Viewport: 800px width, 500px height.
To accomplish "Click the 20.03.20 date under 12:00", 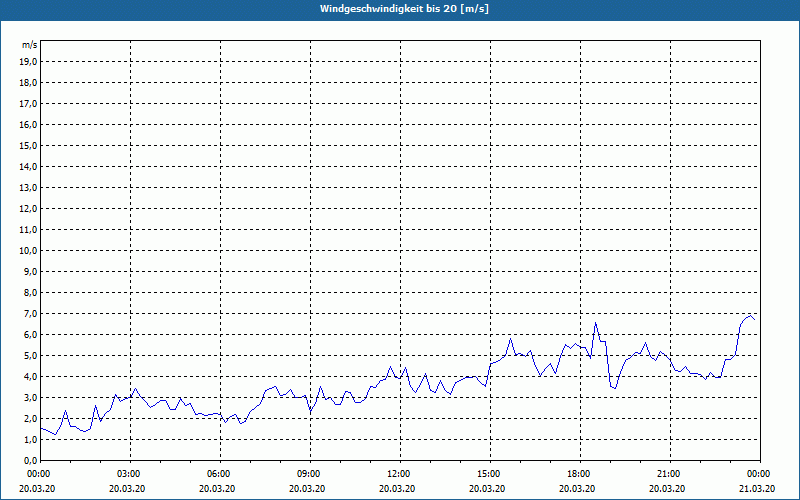I will 397,488.
